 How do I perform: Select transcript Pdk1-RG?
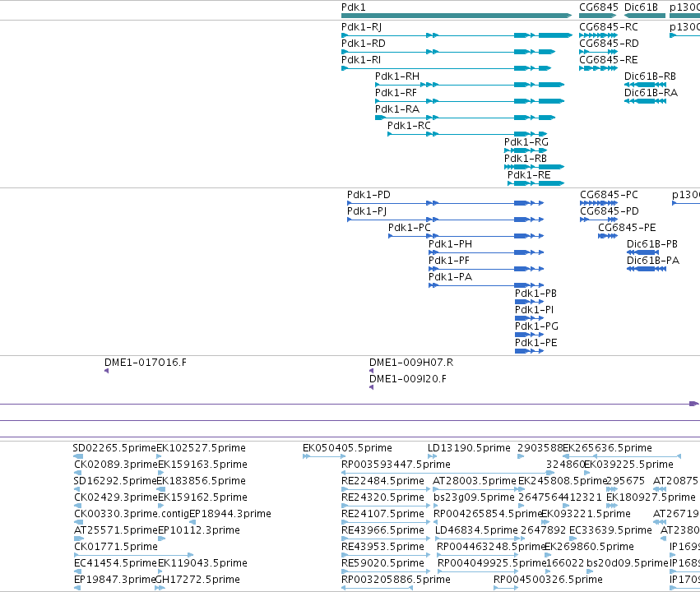pyautogui.click(x=526, y=150)
